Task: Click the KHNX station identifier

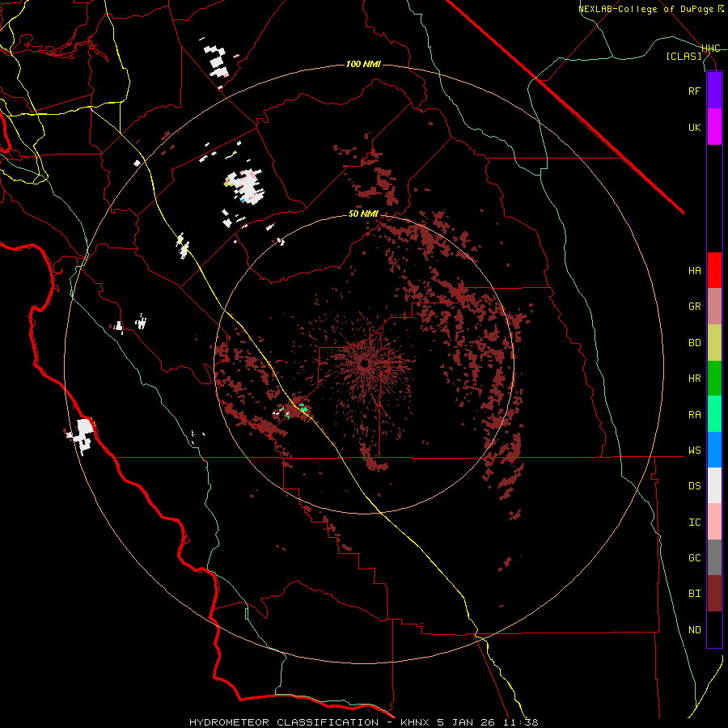Action: tap(416, 722)
